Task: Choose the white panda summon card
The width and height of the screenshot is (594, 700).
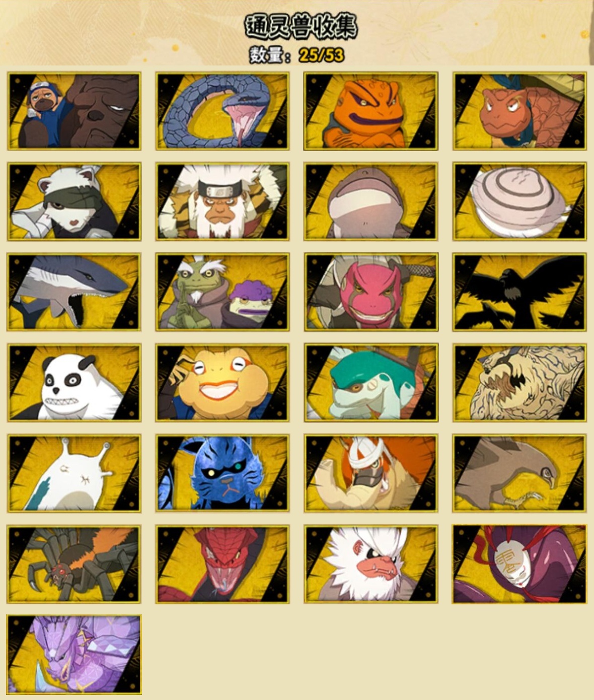Action: (74, 383)
